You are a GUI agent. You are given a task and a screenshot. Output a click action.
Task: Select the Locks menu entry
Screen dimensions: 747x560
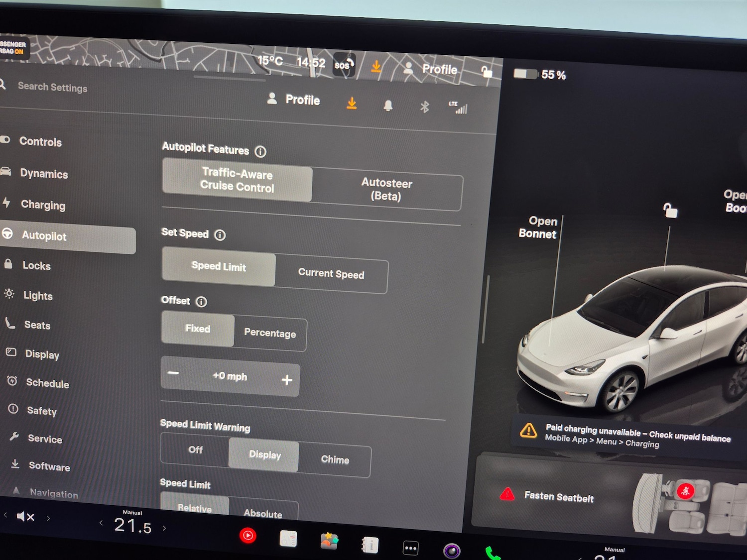click(x=37, y=266)
